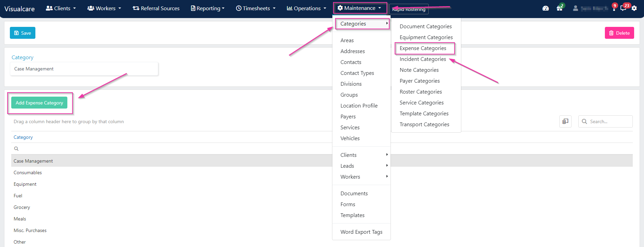Open the chat messages icon with badge 23

624,7
